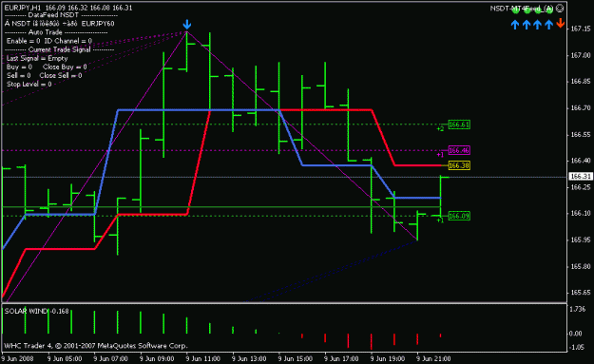Image resolution: width=594 pixels, height=364 pixels.
Task: Click the leftmost green status dot
Action: click(515, 10)
